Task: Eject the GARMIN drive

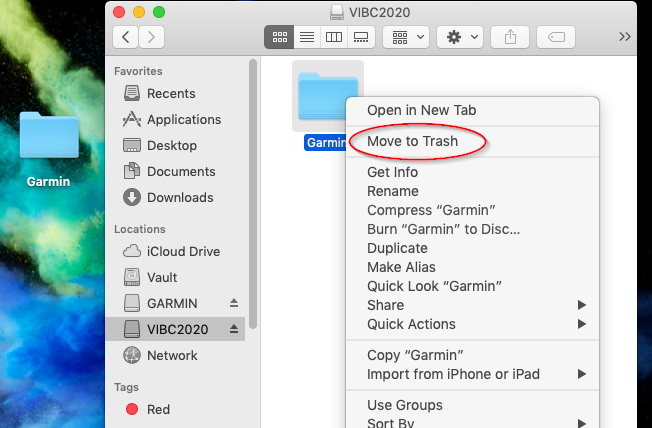Action: (x=234, y=303)
